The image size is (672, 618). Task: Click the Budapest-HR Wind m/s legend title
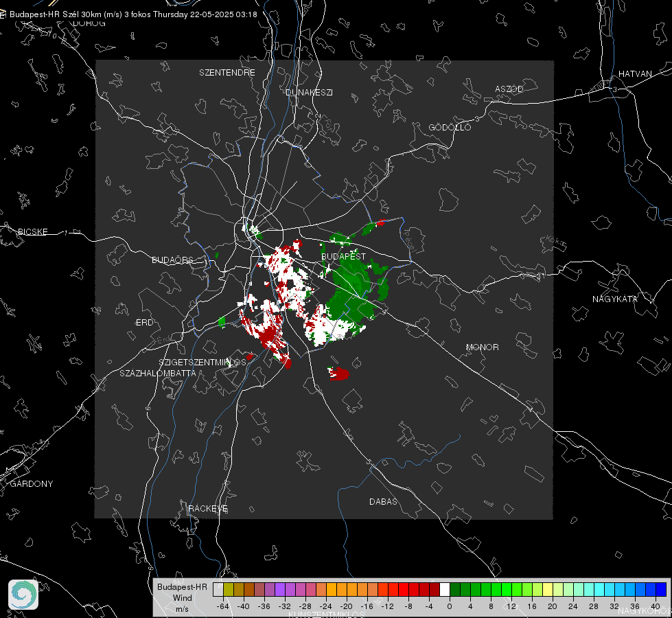click(182, 597)
